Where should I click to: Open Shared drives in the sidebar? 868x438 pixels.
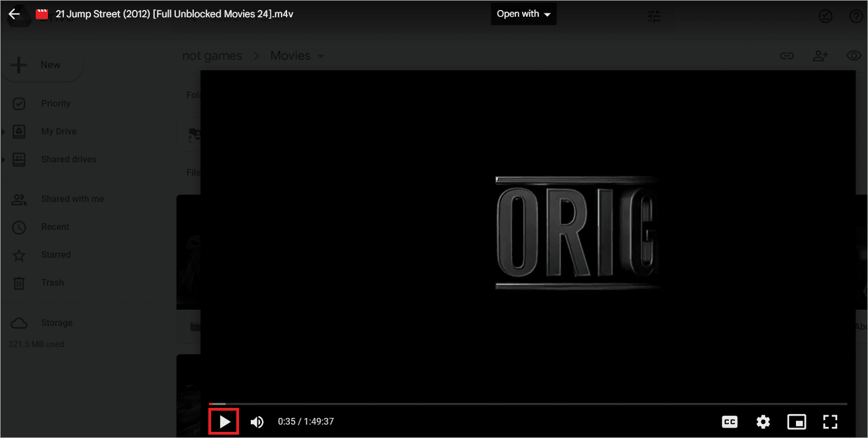69,159
